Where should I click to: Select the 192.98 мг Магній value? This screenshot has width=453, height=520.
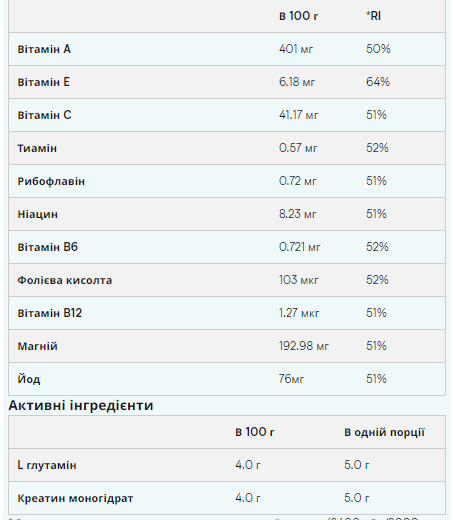(304, 346)
